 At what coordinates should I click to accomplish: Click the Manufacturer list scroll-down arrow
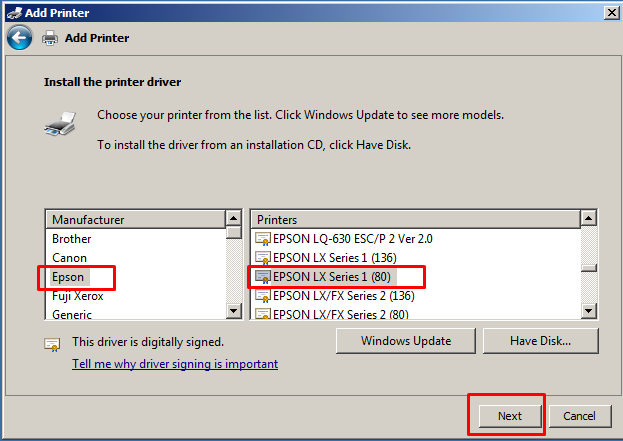tap(234, 311)
